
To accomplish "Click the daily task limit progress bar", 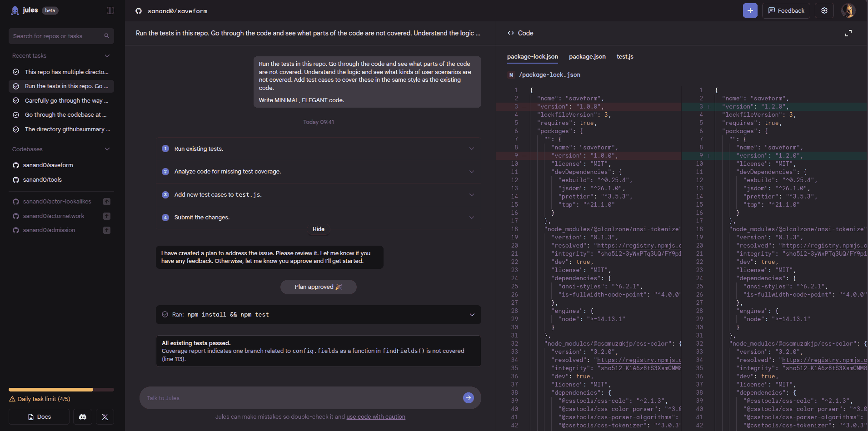I will tap(61, 390).
